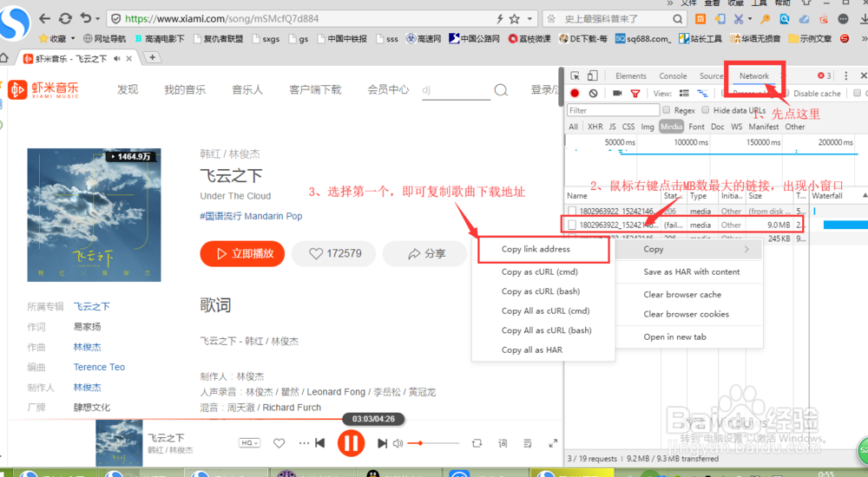Click the undo close-tab arrow icon

point(85,18)
